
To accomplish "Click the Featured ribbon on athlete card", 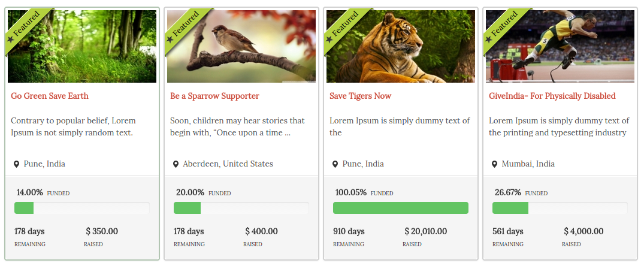I will tap(505, 28).
